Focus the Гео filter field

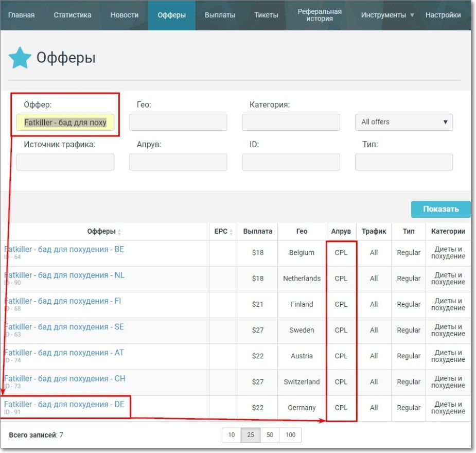[x=178, y=123]
